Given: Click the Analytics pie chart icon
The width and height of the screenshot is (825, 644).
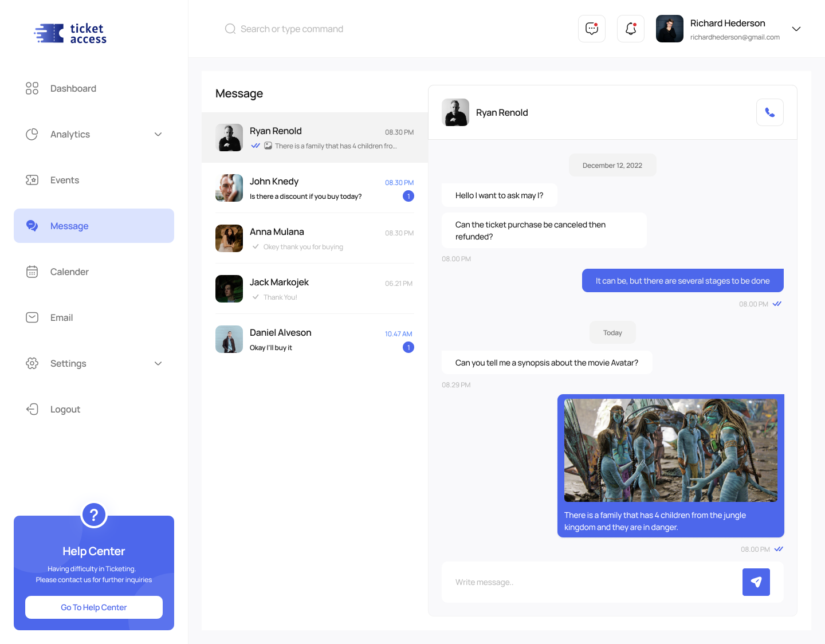Looking at the screenshot, I should 32,134.
